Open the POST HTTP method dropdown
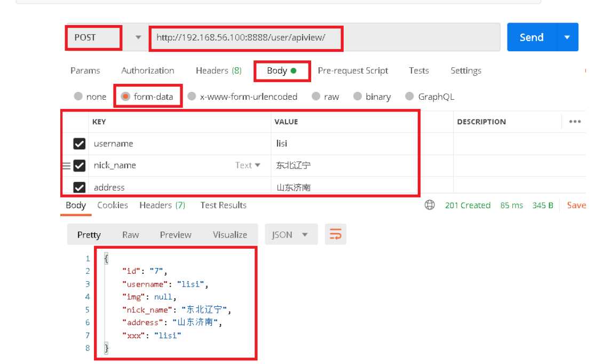 (138, 37)
